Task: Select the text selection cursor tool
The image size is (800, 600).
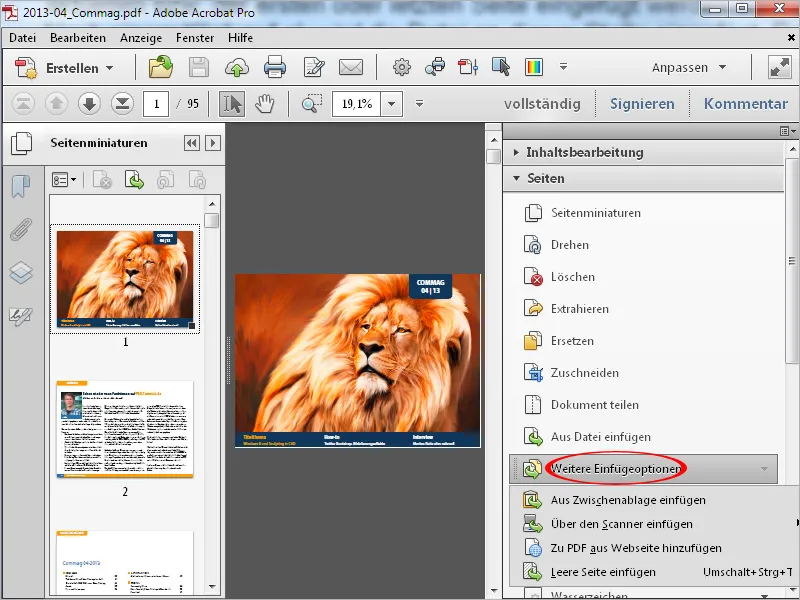Action: coord(232,104)
